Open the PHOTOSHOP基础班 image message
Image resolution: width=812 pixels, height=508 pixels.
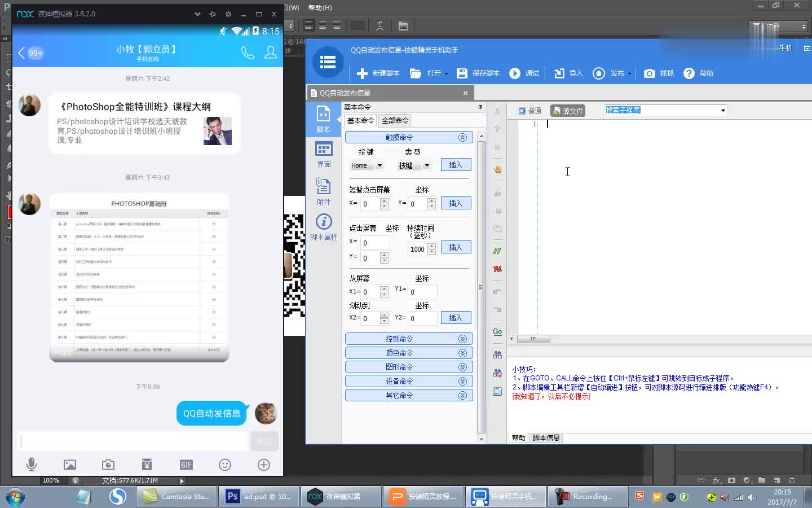pos(139,278)
